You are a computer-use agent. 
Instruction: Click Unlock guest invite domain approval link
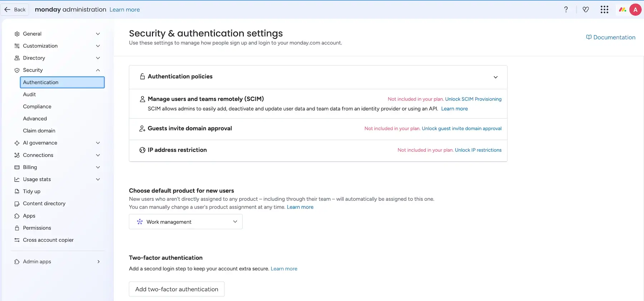pos(462,129)
